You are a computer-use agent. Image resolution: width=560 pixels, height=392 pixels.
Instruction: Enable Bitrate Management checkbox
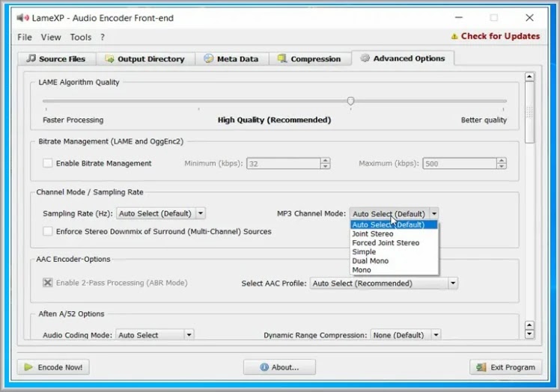click(x=47, y=163)
